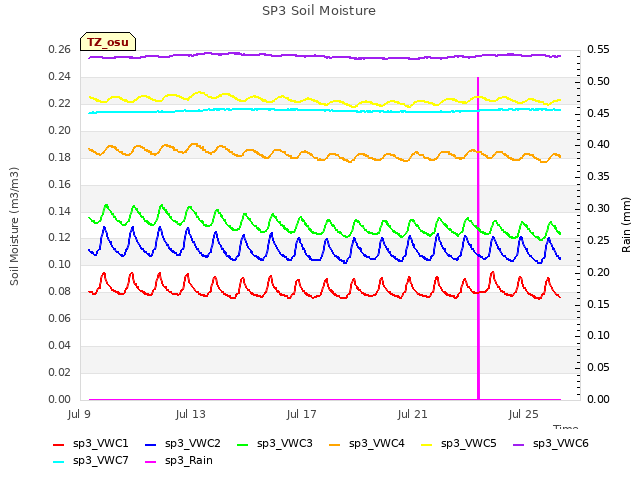
Task: Select the sp3_VWC4 legend label
Action: 376,444
